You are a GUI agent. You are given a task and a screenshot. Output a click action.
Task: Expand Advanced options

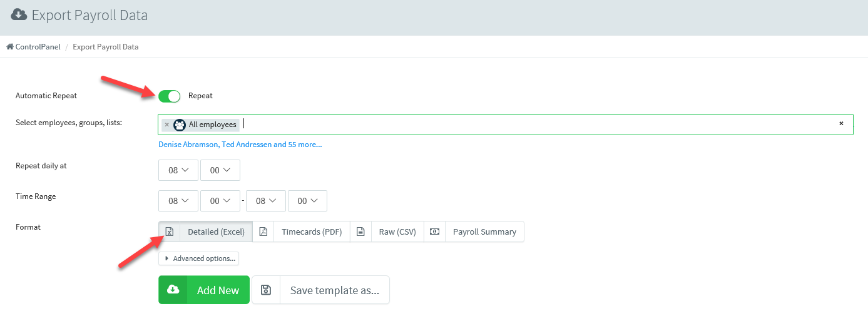(x=199, y=258)
